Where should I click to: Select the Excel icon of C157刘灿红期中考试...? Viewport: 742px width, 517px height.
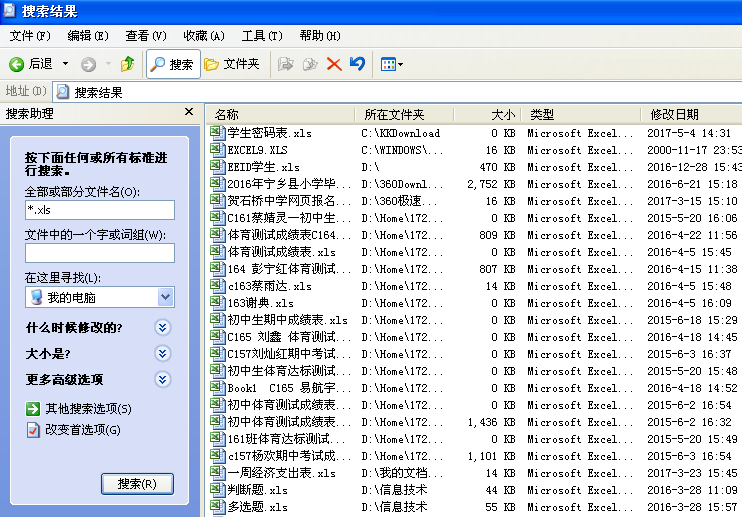[x=217, y=354]
